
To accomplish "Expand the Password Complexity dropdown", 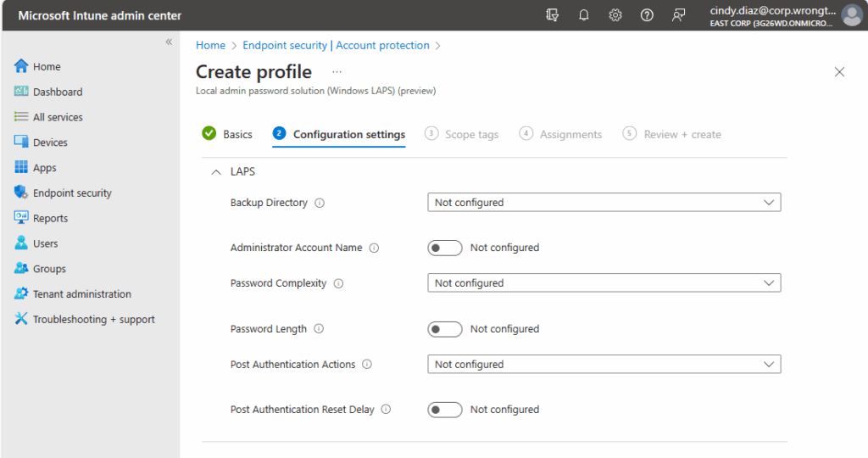I will click(604, 283).
